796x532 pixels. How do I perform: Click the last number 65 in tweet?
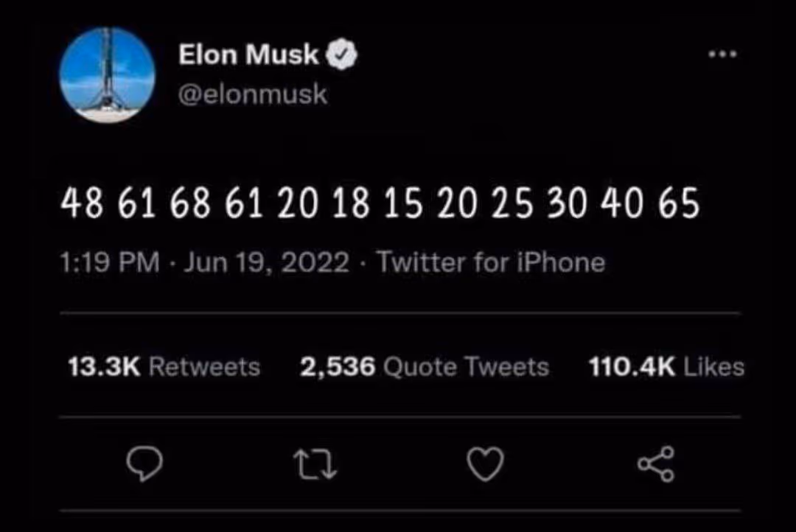tap(679, 204)
